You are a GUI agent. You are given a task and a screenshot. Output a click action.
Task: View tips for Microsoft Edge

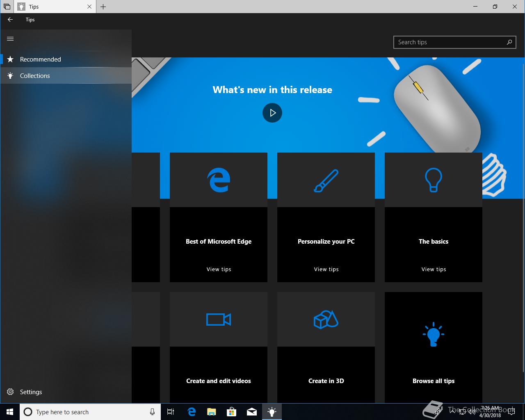tap(219, 269)
